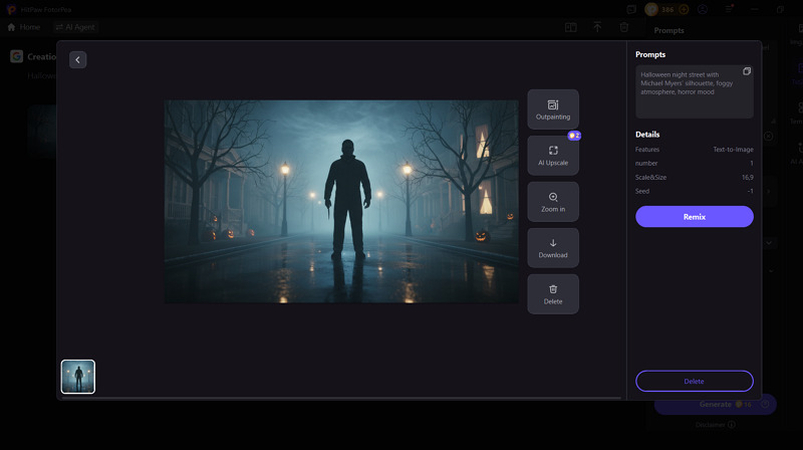Open the user account icon in title bar
803x450 pixels.
703,9
